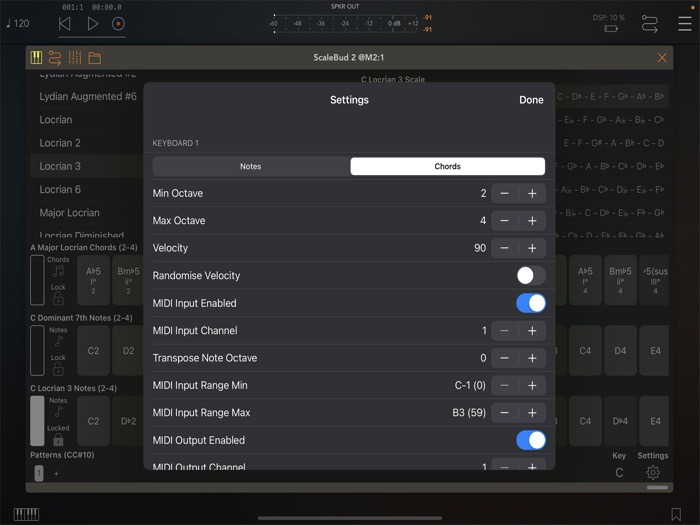Toggle the on-screen keyboard icon at bottom
Image resolution: width=700 pixels, height=525 pixels.
[26, 514]
